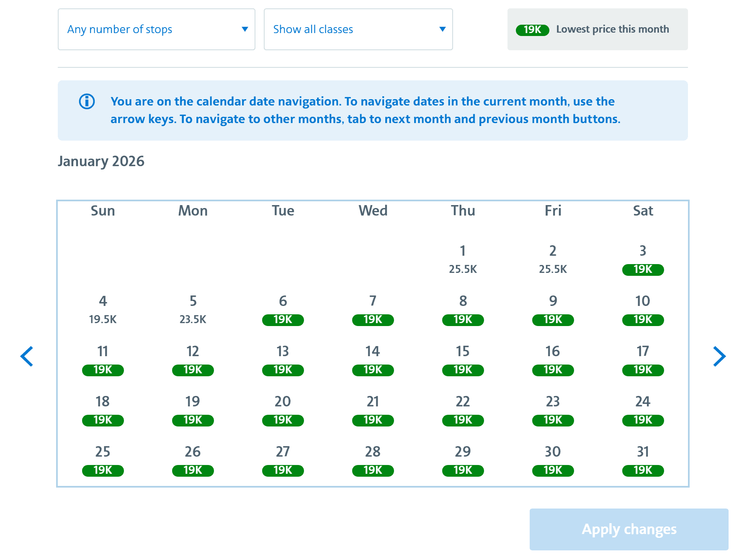
Task: Click the previous month arrow
Action: 27,356
